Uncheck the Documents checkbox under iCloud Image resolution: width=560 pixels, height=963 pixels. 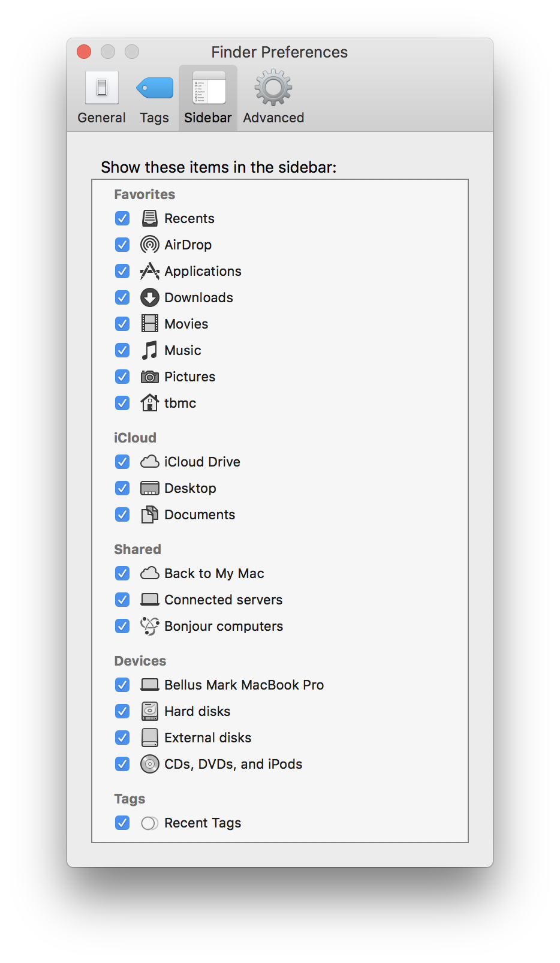[x=122, y=514]
